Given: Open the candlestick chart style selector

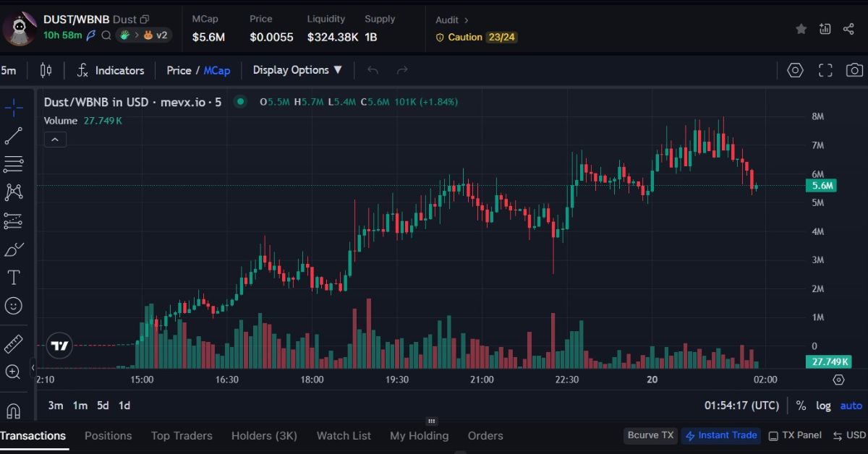Looking at the screenshot, I should click(x=46, y=70).
